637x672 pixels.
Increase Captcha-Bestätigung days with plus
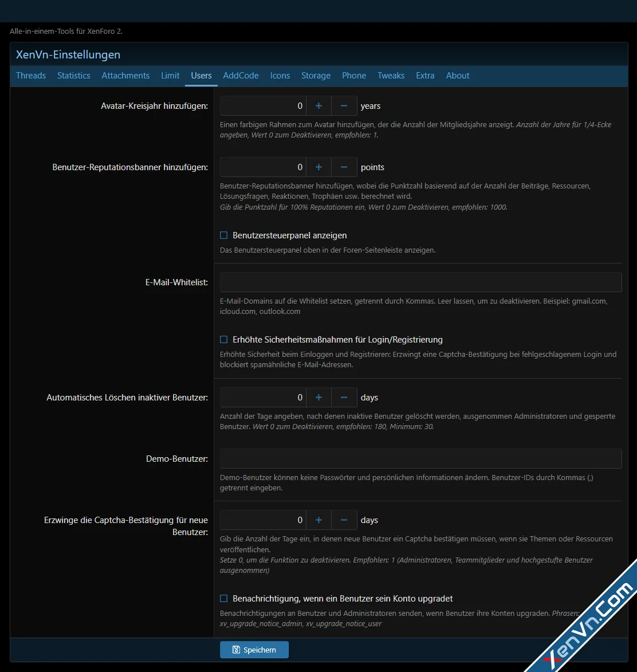[318, 520]
